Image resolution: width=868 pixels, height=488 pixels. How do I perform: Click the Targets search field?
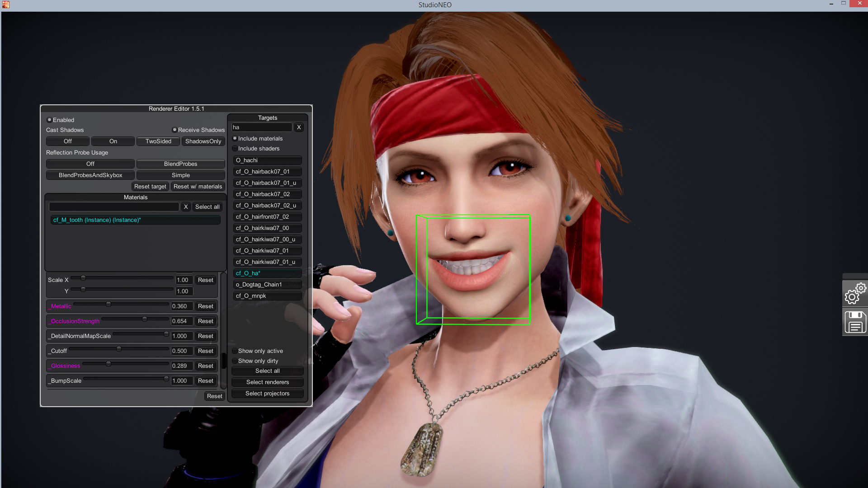pyautogui.click(x=262, y=127)
